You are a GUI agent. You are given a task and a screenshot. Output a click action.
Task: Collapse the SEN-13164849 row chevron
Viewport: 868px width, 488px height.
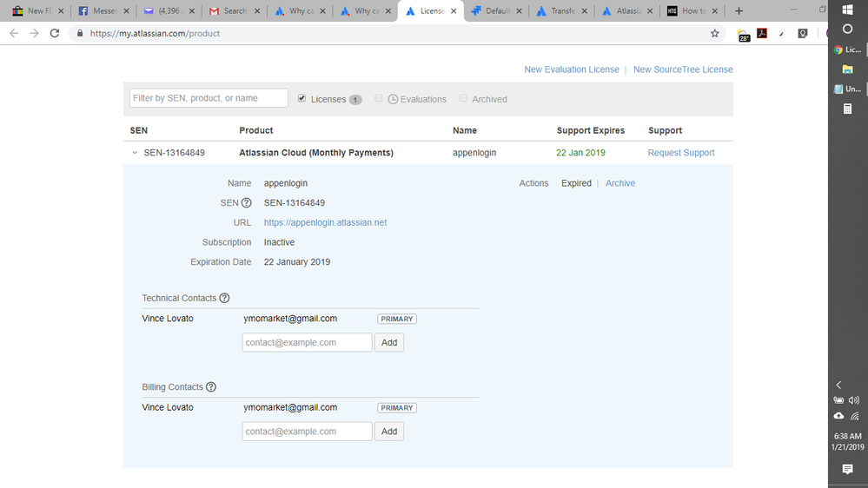click(x=135, y=153)
